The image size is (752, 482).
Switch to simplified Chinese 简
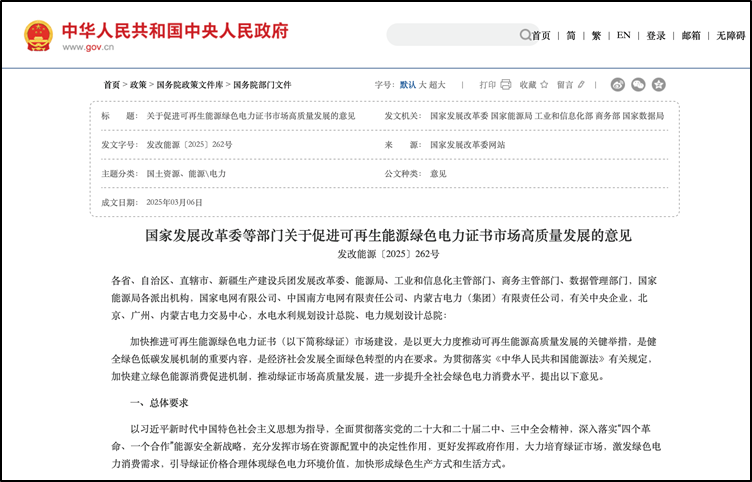click(x=571, y=35)
